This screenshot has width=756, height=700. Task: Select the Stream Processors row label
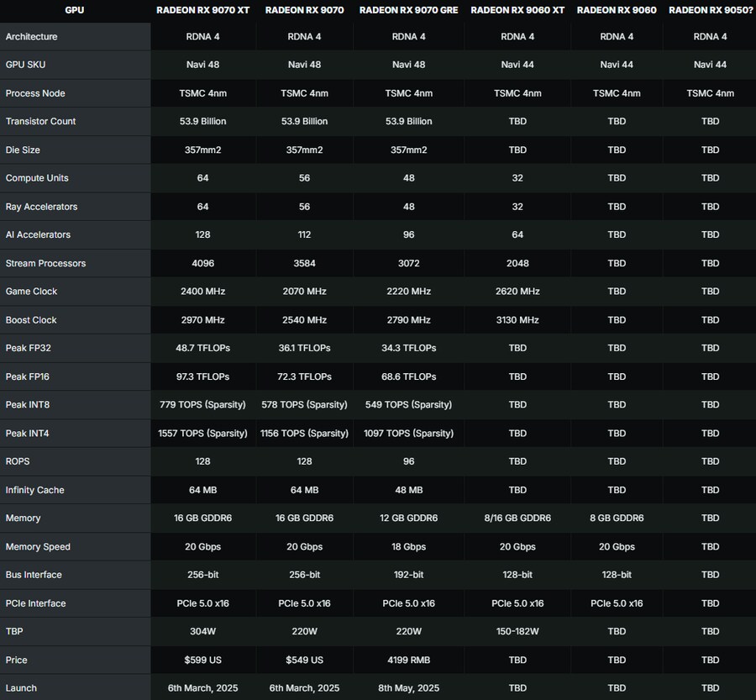click(46, 263)
